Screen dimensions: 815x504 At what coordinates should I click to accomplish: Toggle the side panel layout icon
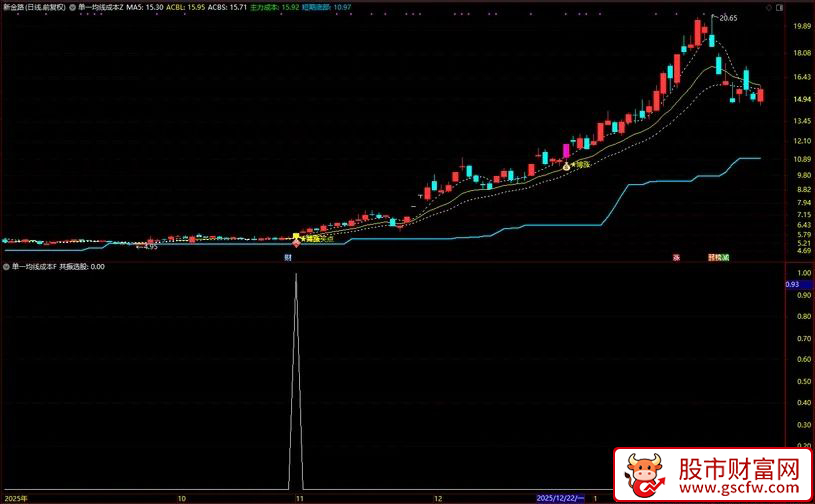pos(779,8)
